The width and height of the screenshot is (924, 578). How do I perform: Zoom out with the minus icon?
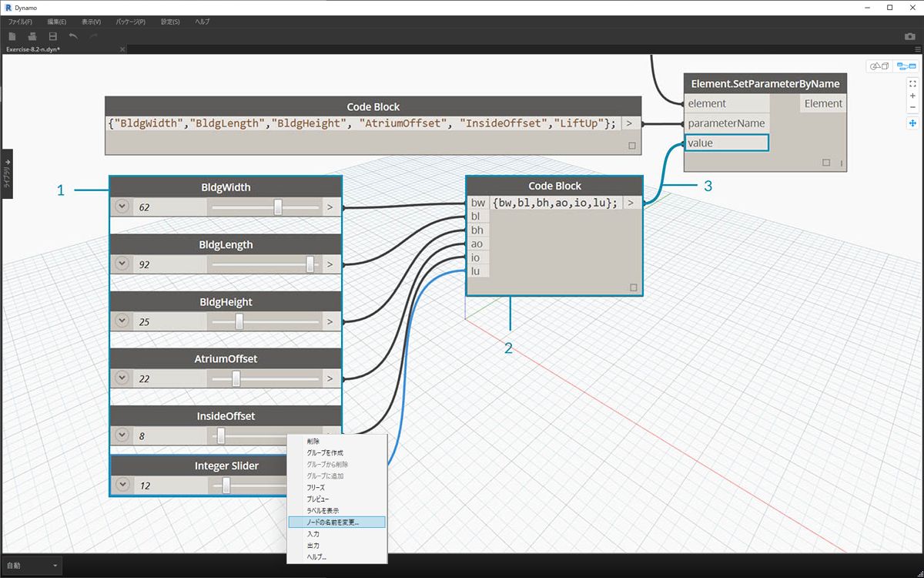(912, 107)
